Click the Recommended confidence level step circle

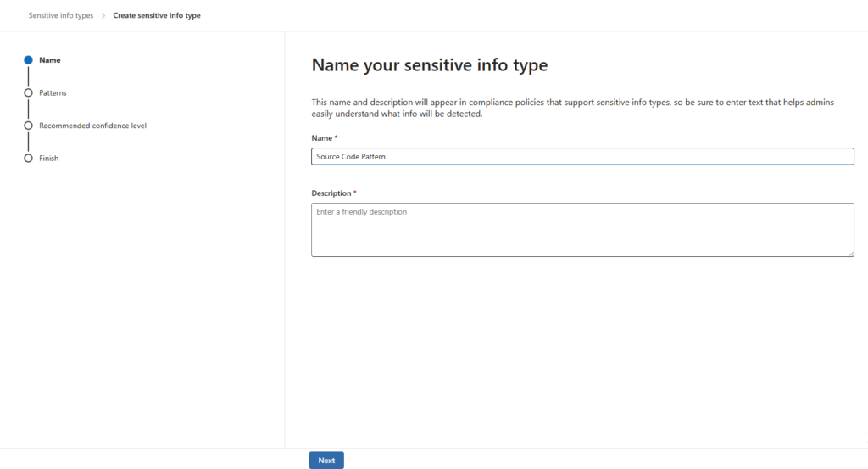28,126
